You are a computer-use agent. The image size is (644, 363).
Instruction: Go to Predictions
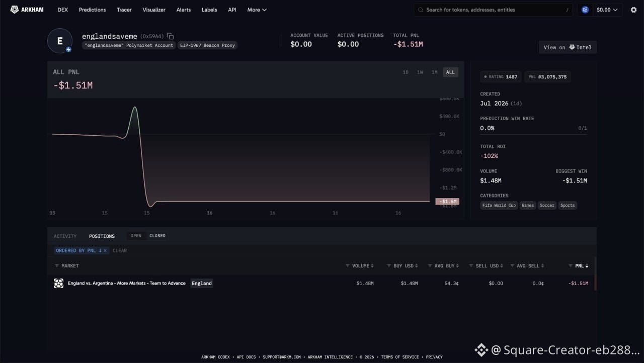coord(93,10)
